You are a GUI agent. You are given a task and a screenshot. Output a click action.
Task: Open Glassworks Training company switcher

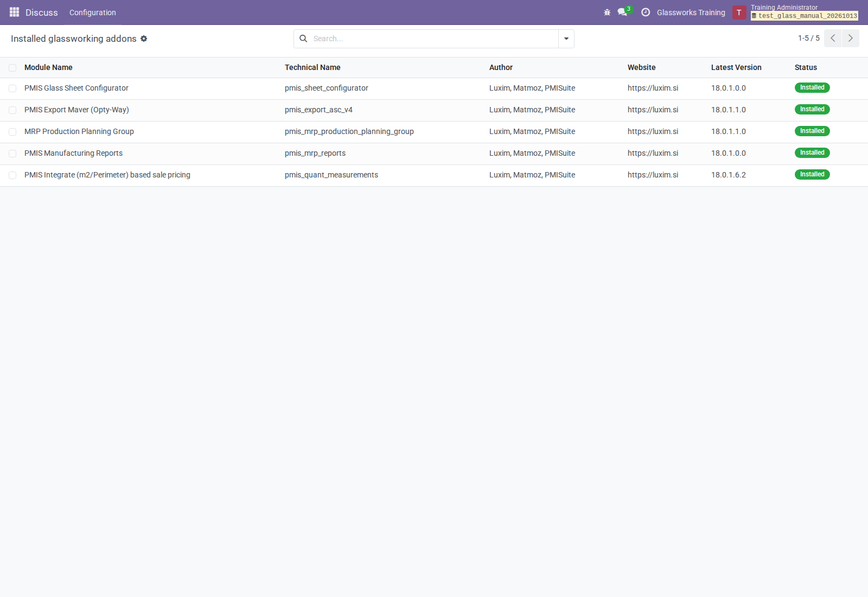[691, 12]
